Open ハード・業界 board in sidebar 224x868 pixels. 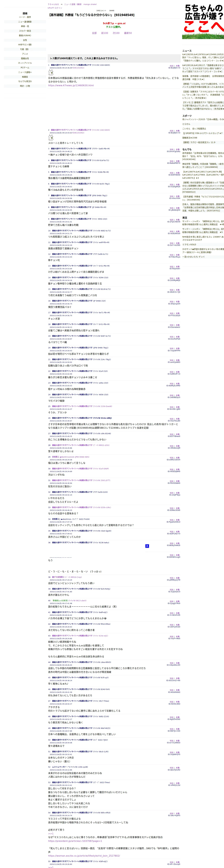click(25, 17)
